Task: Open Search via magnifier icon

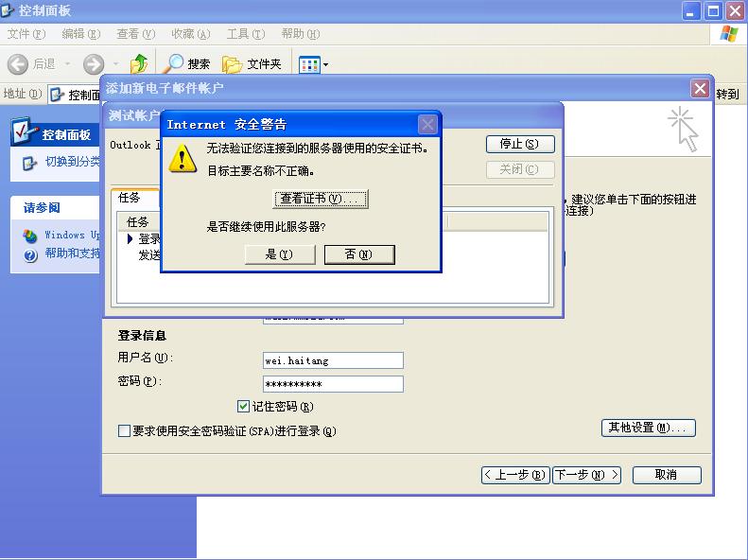Action: pos(174,64)
